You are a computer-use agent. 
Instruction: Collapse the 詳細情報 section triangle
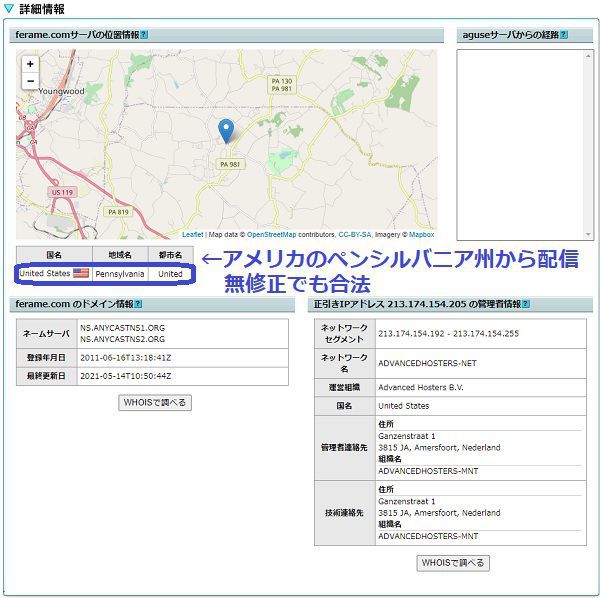(10, 9)
